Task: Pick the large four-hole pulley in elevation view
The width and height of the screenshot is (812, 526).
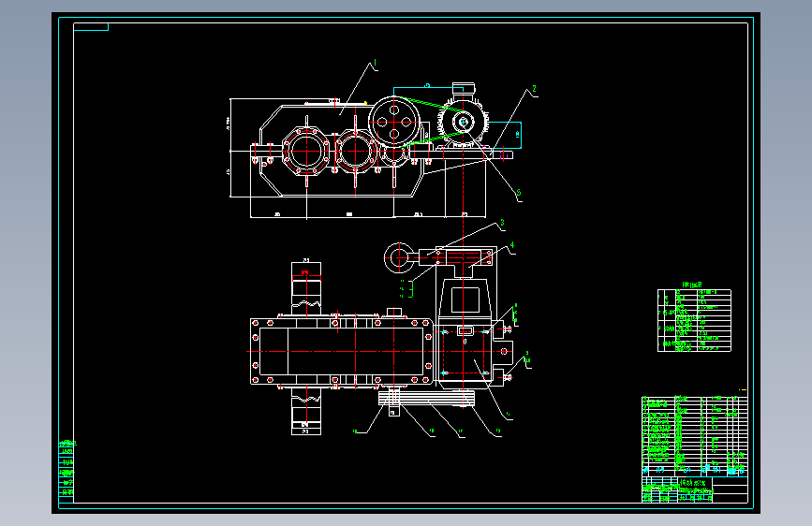Action: coord(394,123)
